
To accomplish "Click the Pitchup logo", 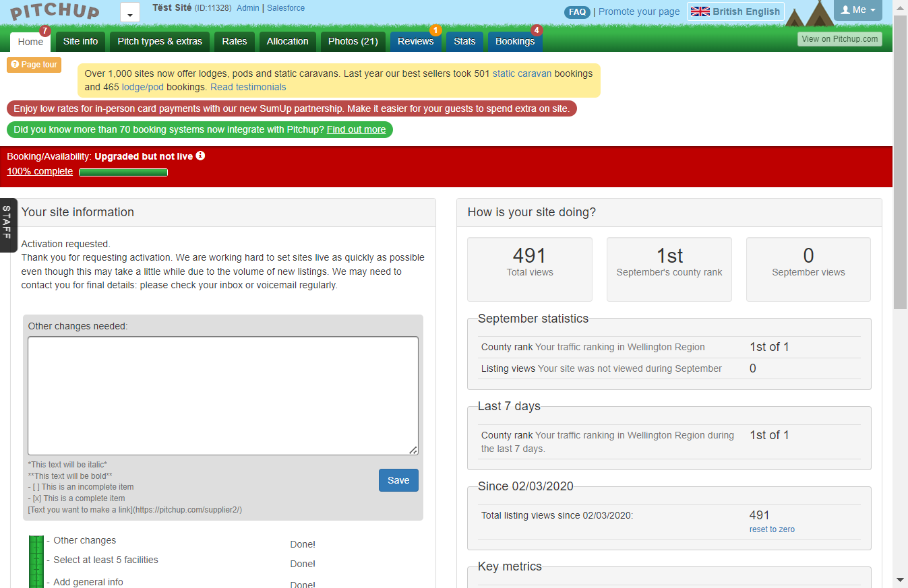I will (x=55, y=11).
